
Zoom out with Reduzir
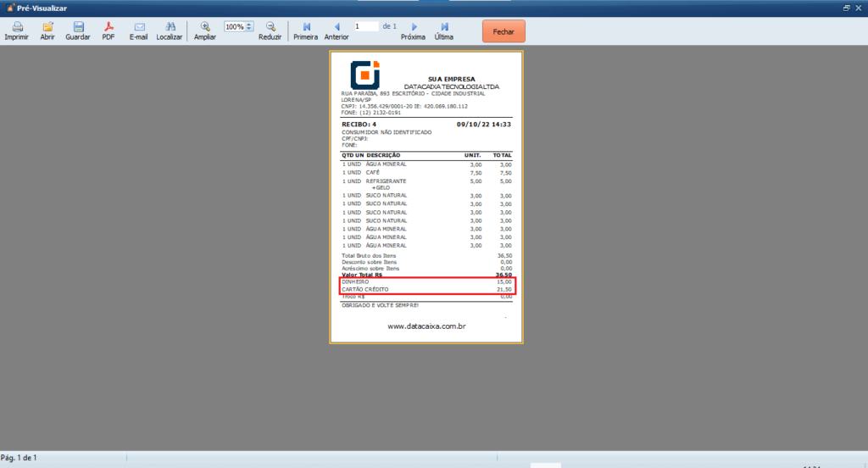click(270, 31)
